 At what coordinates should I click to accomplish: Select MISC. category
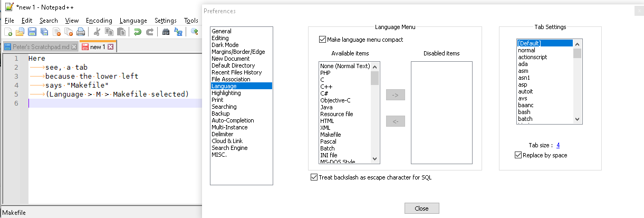[x=241, y=155]
